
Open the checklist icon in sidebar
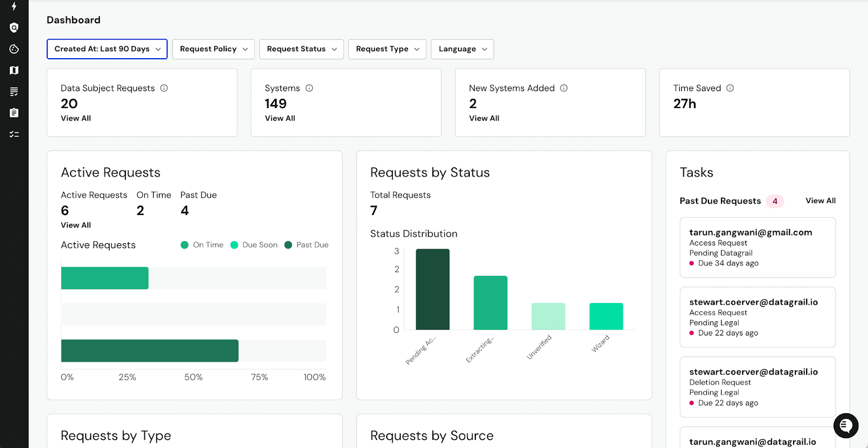[14, 134]
